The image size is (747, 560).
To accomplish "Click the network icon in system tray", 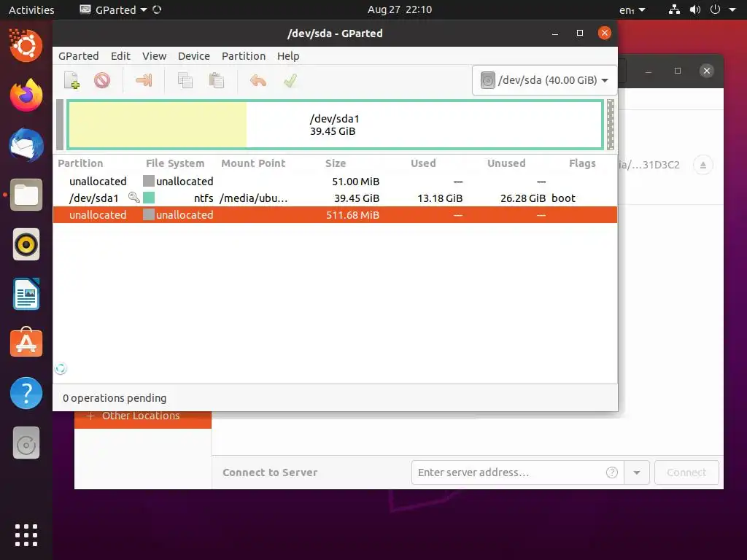I will click(x=674, y=9).
